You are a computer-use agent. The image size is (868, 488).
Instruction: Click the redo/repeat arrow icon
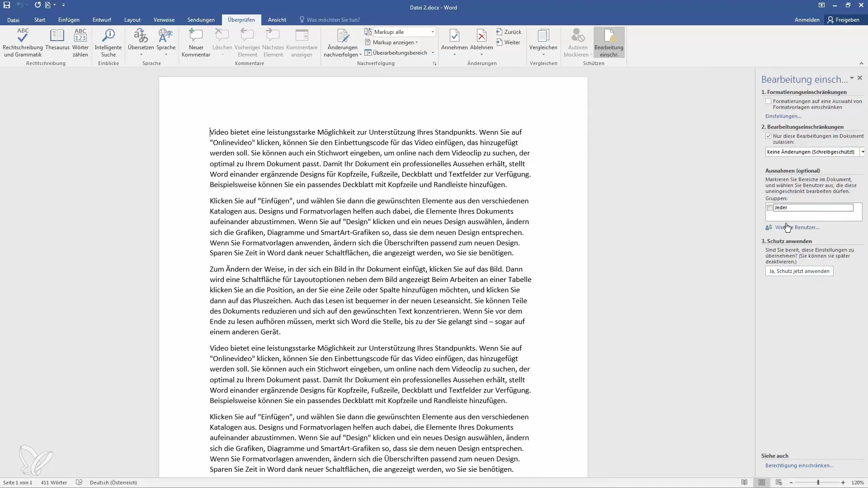[38, 5]
